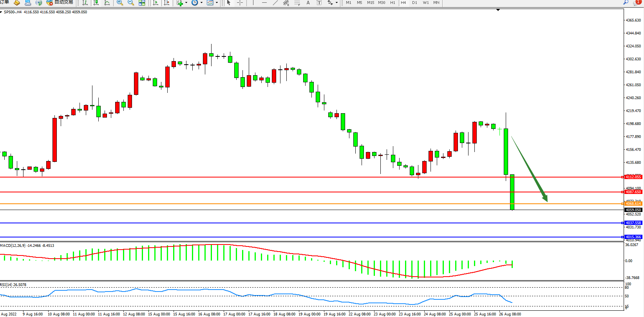644x317 pixels.
Task: Click the 自动交易 auto trading button
Action: click(60, 2)
